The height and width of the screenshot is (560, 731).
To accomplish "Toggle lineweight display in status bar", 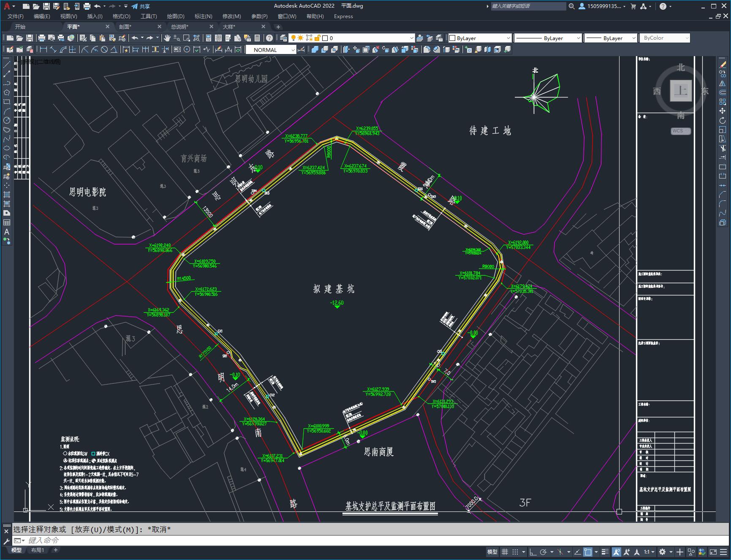I will click(606, 552).
